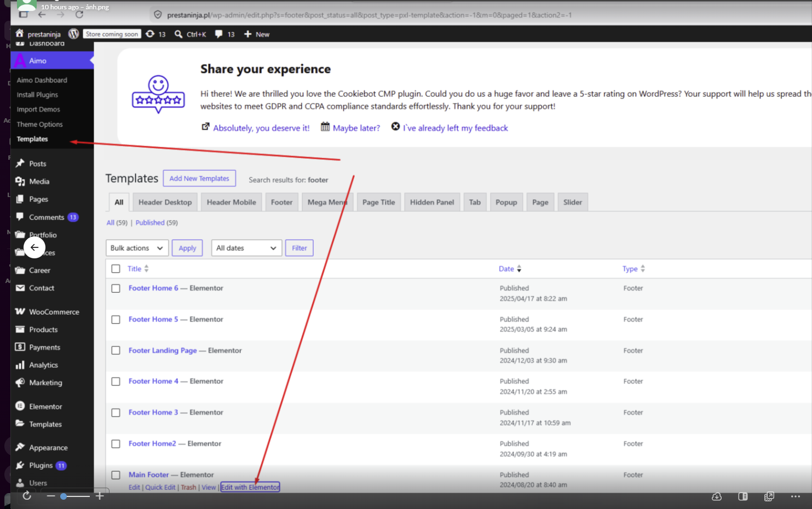This screenshot has height=509, width=812.
Task: Click the Marketing megaphone icon
Action: pos(20,383)
